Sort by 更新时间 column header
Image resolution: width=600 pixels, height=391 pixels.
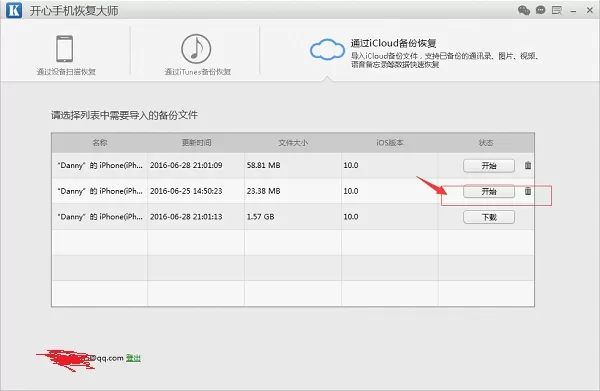point(196,143)
